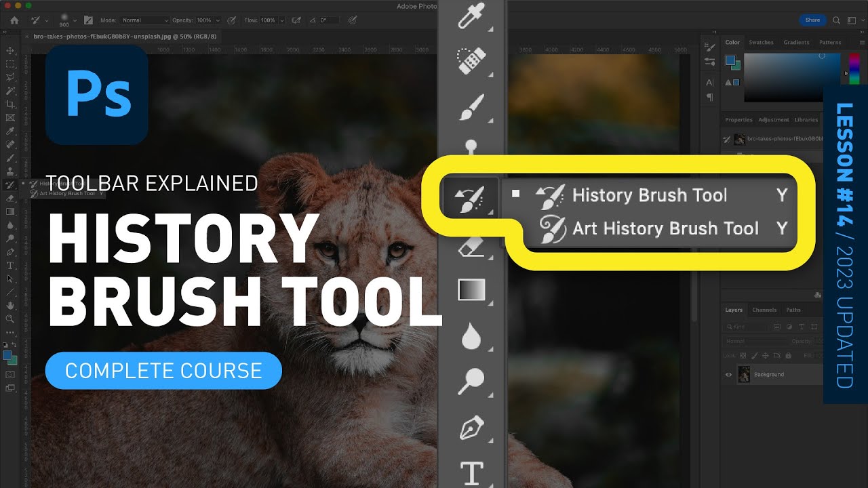Screen dimensions: 868x488
Task: Select the Dodge tool in the enlarged toolbar
Action: tap(471, 382)
